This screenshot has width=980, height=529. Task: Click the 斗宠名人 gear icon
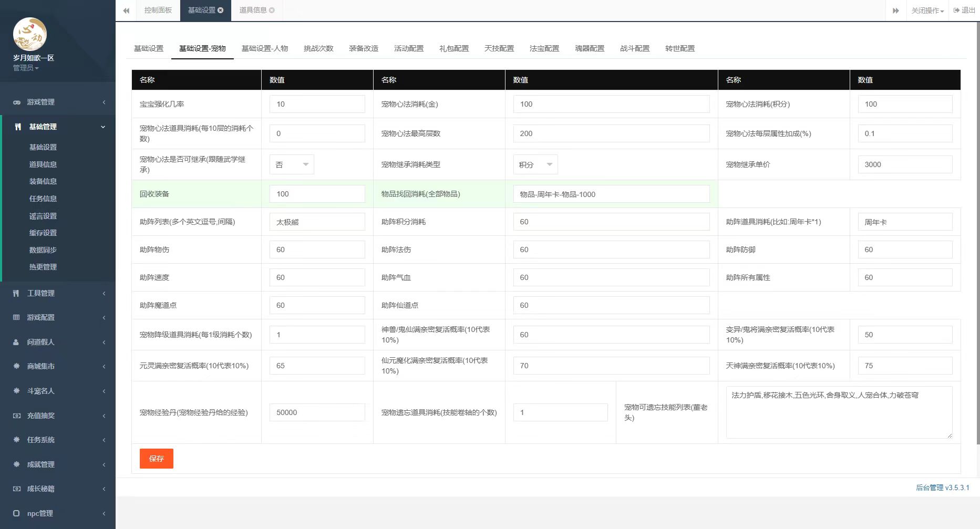(16, 391)
